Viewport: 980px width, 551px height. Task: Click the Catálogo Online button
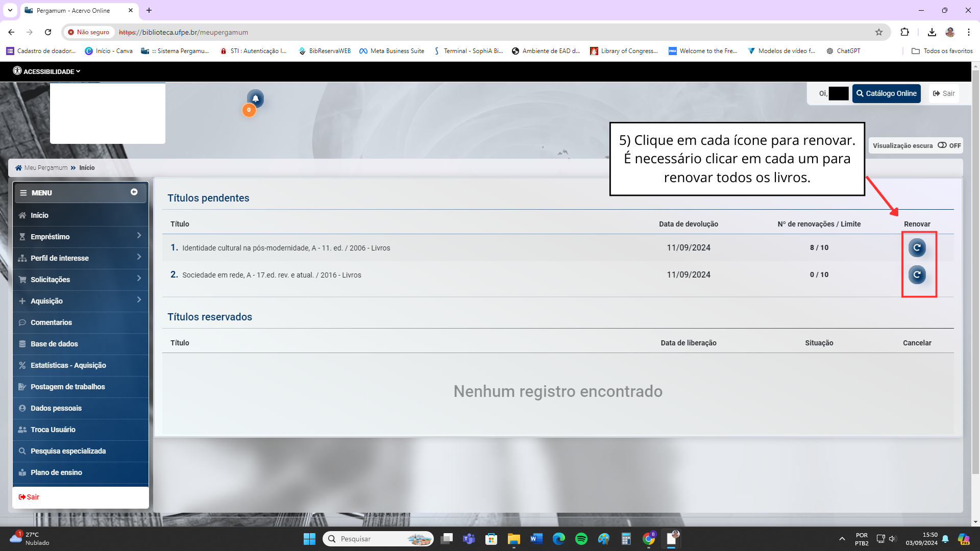point(886,93)
